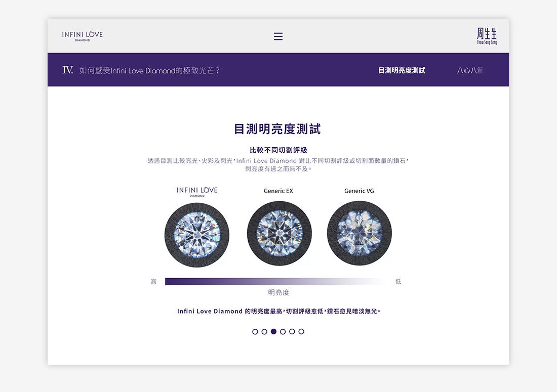Select the Generic VG diamond image
This screenshot has height=392, width=557.
coord(359,233)
